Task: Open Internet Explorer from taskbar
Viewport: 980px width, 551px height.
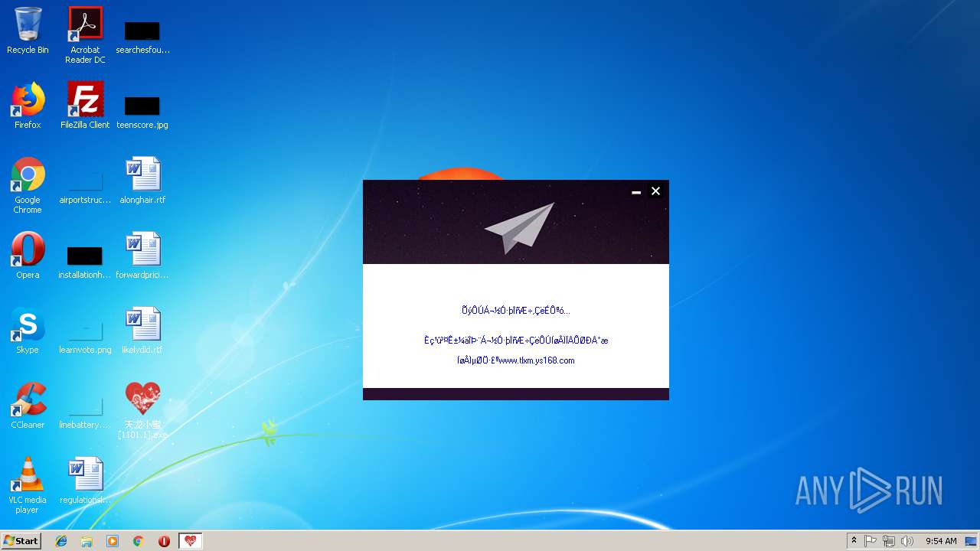Action: tap(61, 541)
